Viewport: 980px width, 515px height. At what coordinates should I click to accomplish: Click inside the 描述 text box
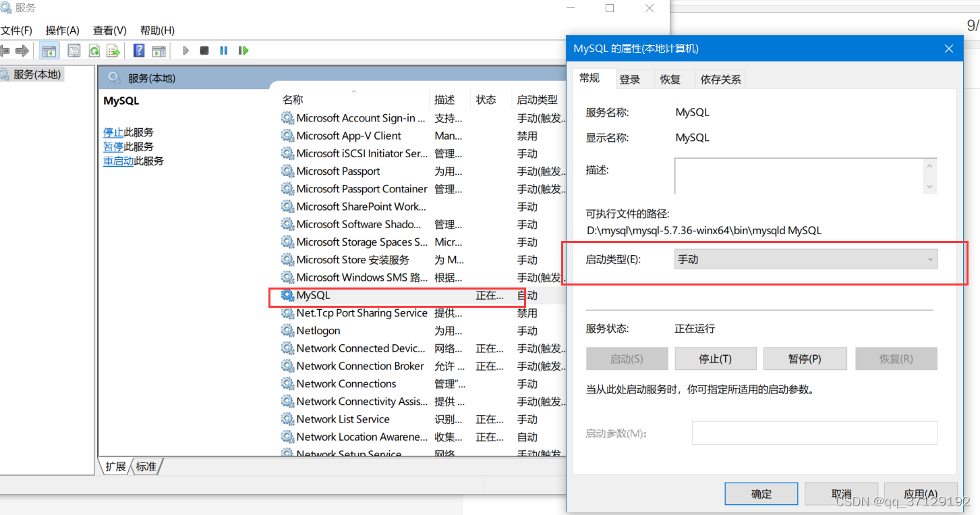799,175
